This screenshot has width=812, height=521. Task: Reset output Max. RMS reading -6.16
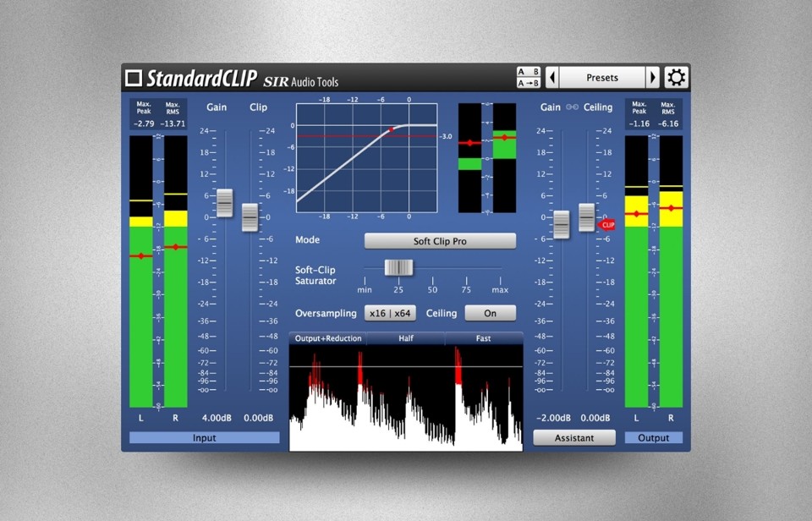(x=668, y=123)
